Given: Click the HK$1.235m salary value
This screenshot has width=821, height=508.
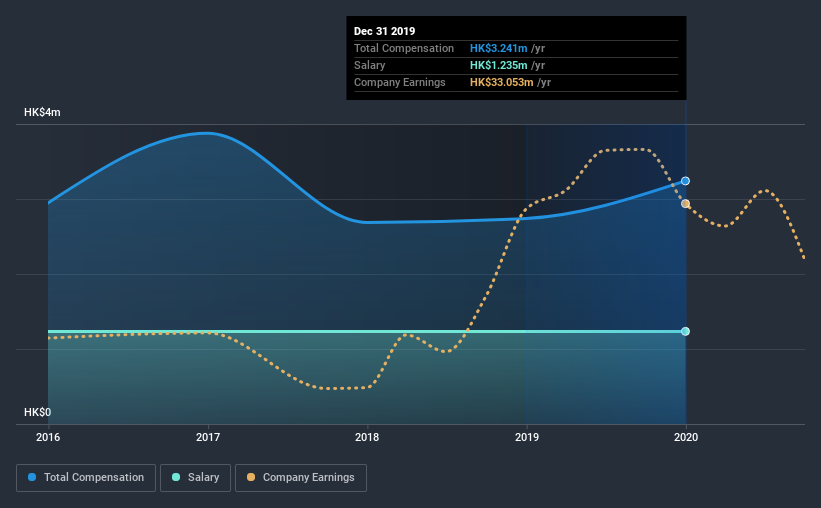Looking at the screenshot, I should click(x=498, y=65).
